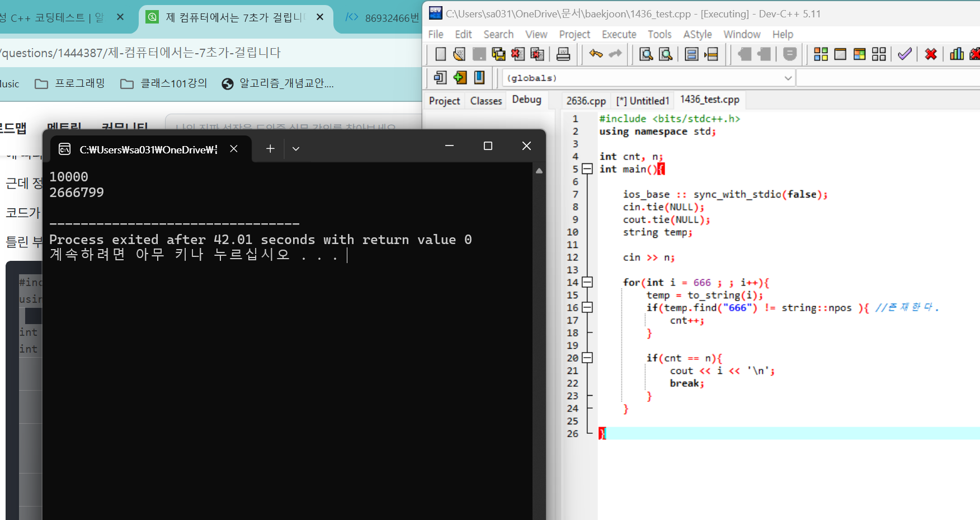
Task: Open the AStyle menu
Action: click(698, 34)
